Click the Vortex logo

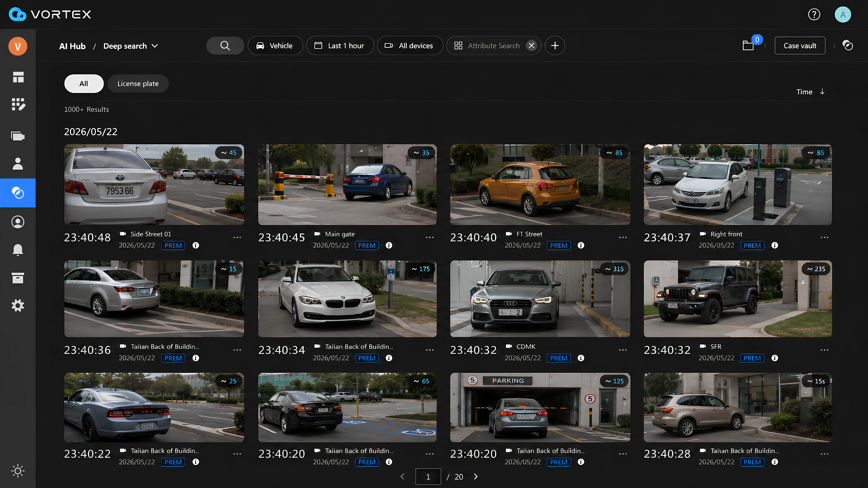coord(50,14)
